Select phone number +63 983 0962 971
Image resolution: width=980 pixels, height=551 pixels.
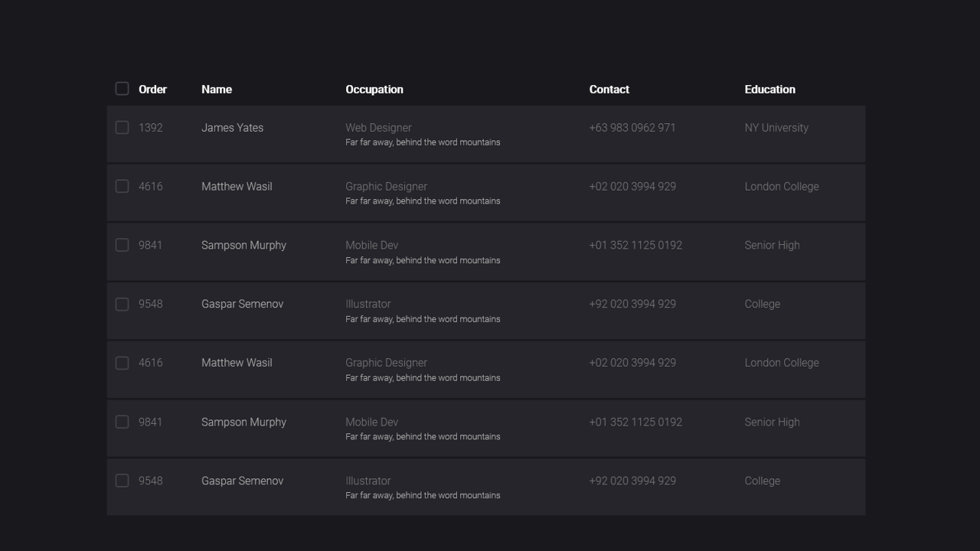click(632, 128)
